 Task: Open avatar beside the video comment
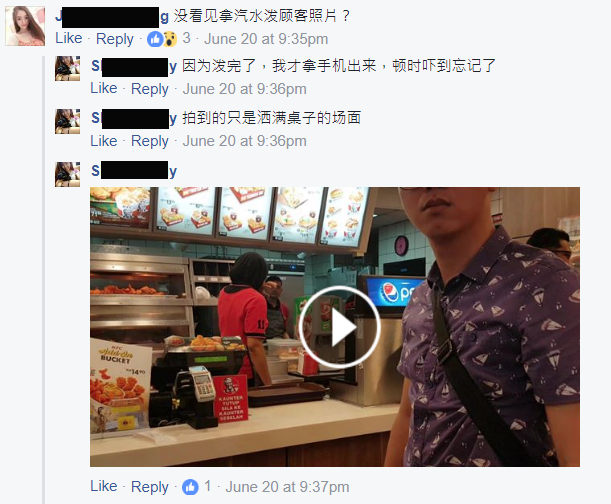click(x=67, y=174)
